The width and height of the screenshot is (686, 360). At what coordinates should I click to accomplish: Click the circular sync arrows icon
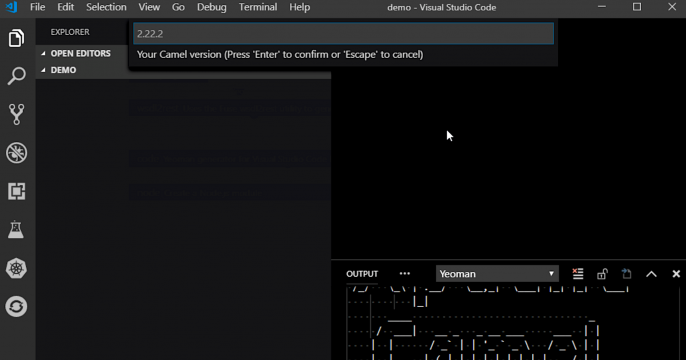16,306
